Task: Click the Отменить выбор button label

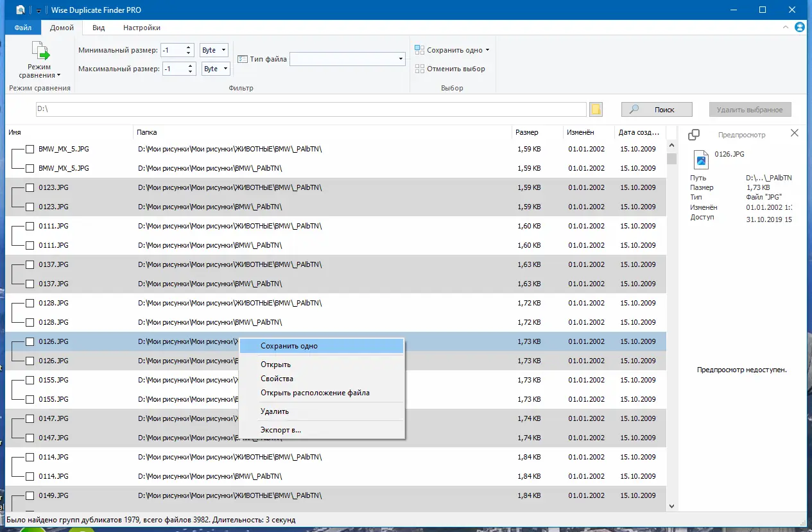Action: coord(456,69)
